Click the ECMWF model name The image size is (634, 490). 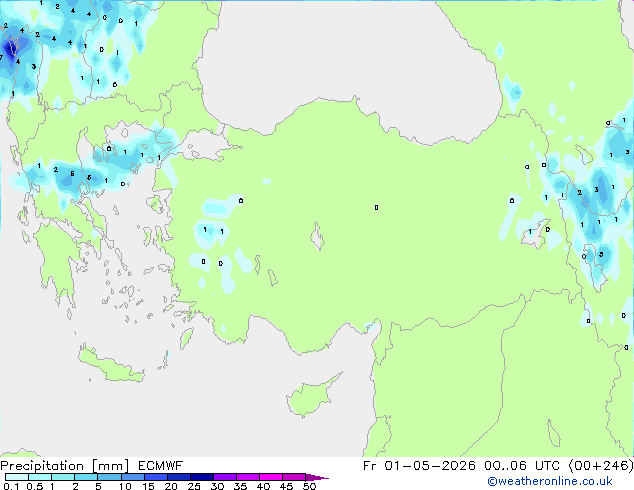[161, 466]
